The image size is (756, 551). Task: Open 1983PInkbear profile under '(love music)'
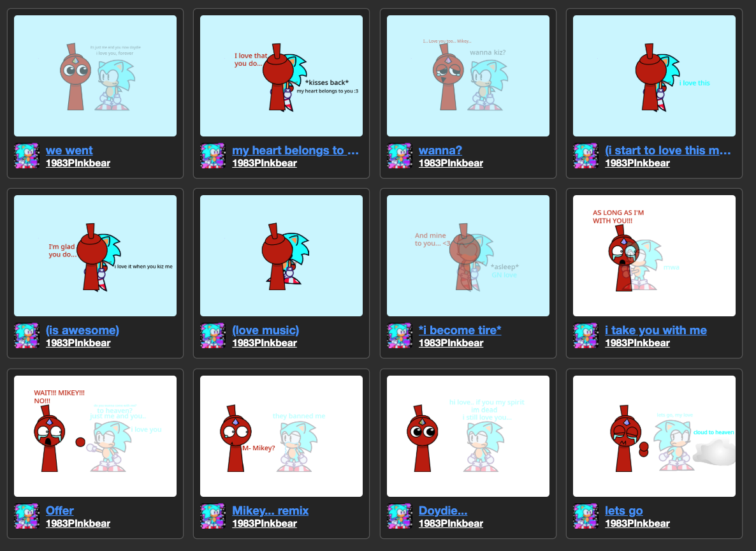pyautogui.click(x=264, y=343)
